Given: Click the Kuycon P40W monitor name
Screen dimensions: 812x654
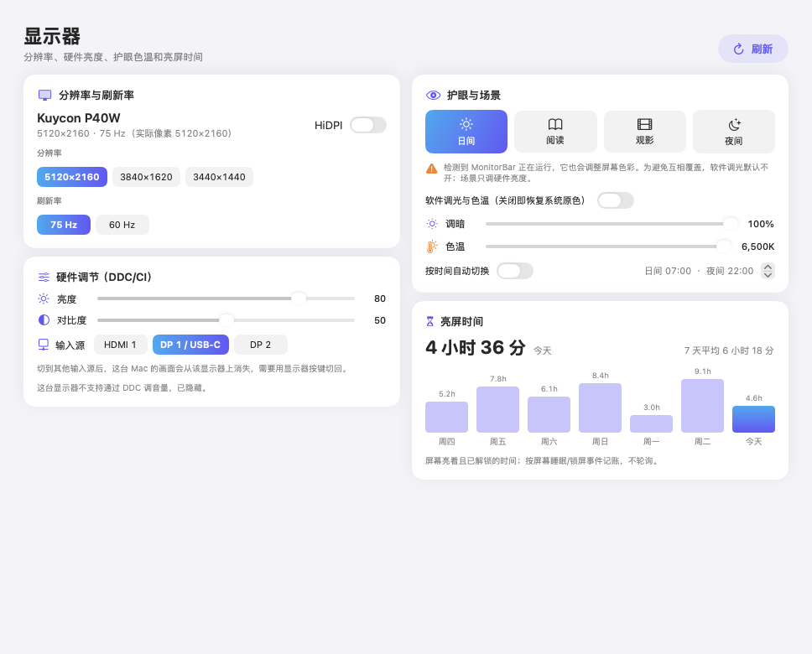Looking at the screenshot, I should [79, 118].
